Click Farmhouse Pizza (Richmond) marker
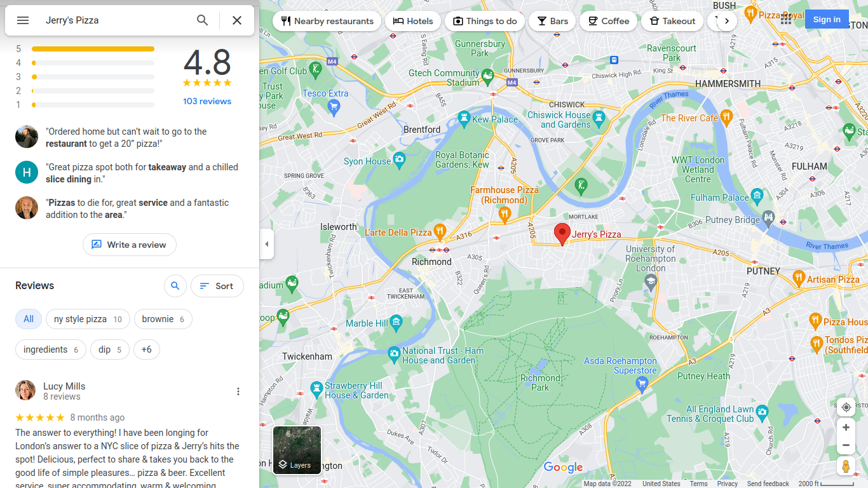Screen dimensions: 868x488 pos(505,215)
